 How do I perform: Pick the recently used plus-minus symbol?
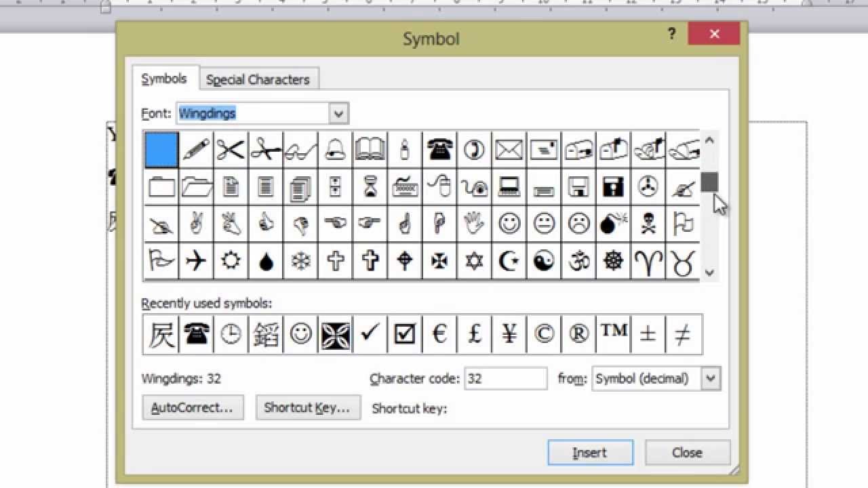648,333
